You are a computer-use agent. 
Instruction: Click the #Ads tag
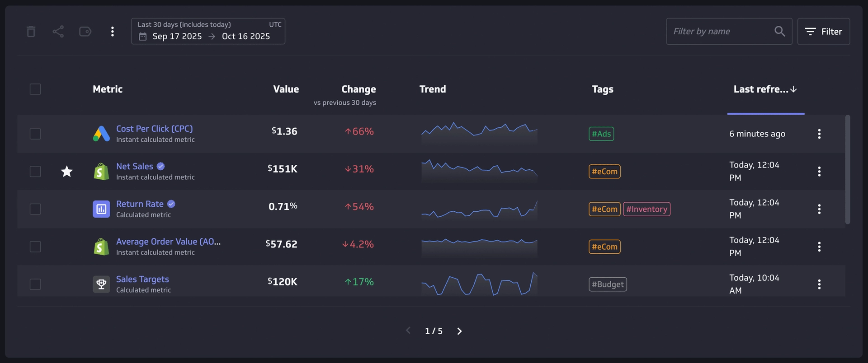pos(601,134)
